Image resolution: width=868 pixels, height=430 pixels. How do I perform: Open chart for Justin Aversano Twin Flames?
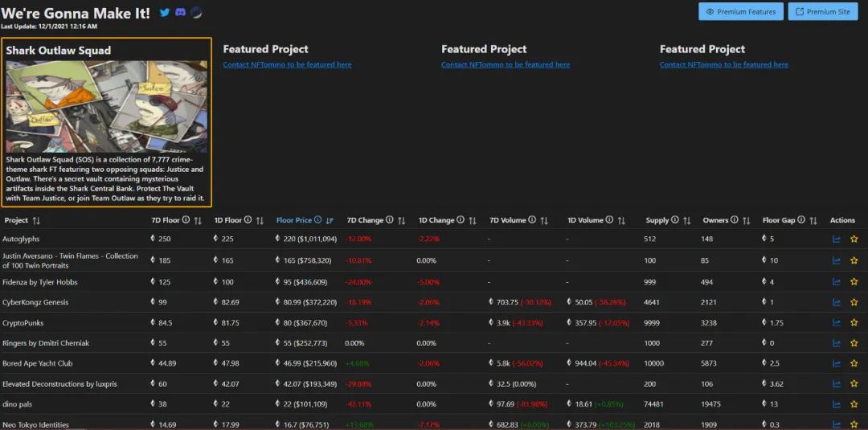tap(837, 260)
